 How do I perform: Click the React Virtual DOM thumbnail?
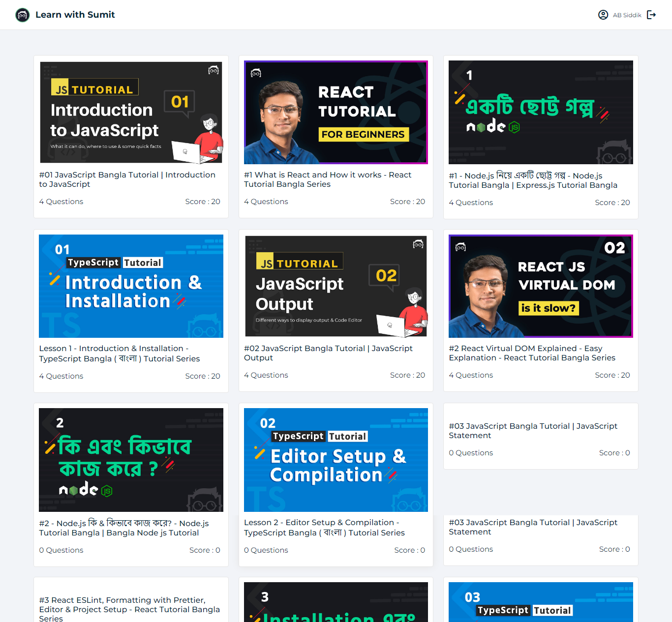(x=540, y=286)
